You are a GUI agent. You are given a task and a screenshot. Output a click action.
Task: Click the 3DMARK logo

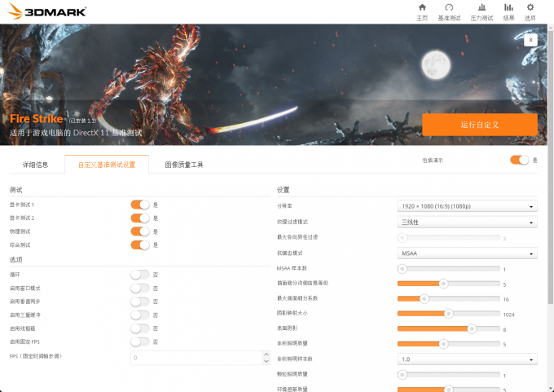(47, 11)
